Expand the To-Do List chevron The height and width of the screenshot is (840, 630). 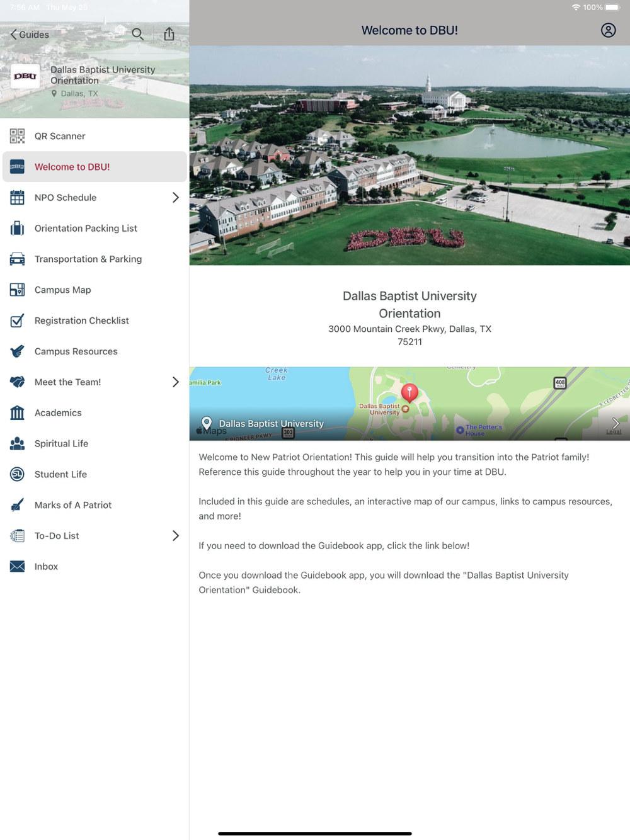click(176, 536)
